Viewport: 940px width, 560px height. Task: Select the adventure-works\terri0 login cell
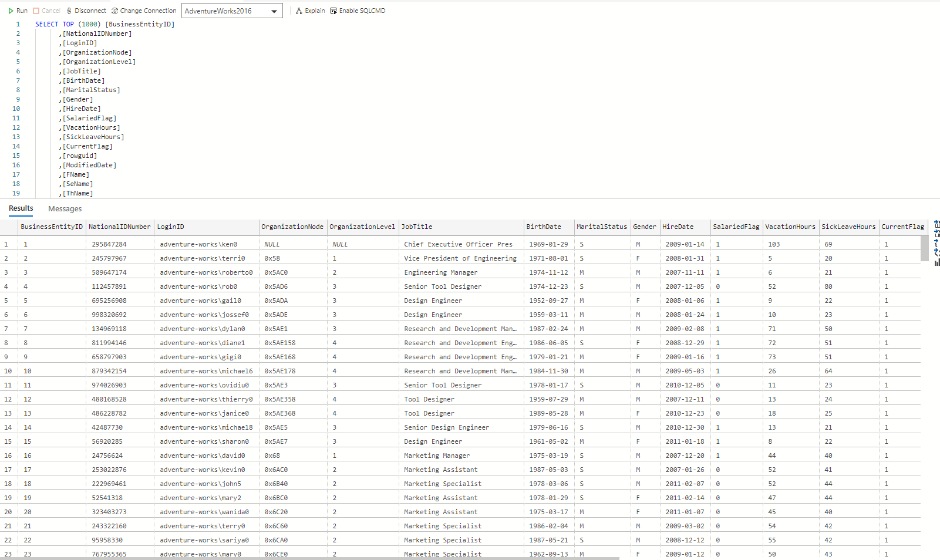(207, 258)
